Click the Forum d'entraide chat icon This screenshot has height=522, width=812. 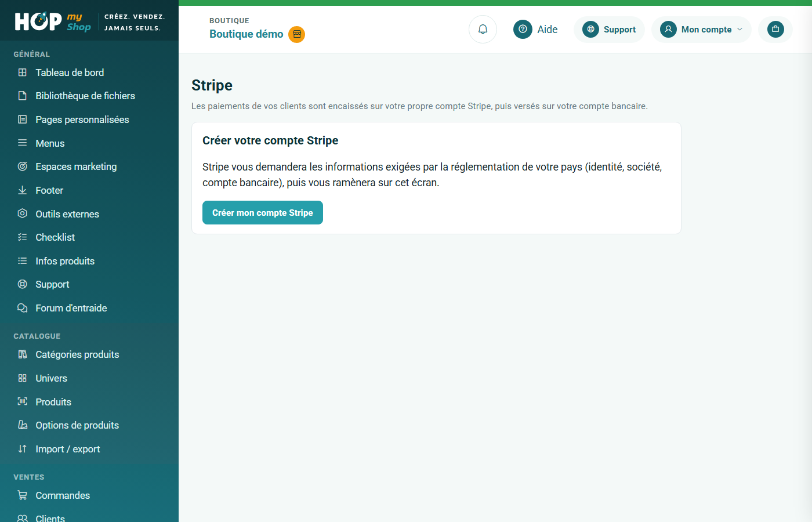(22, 308)
